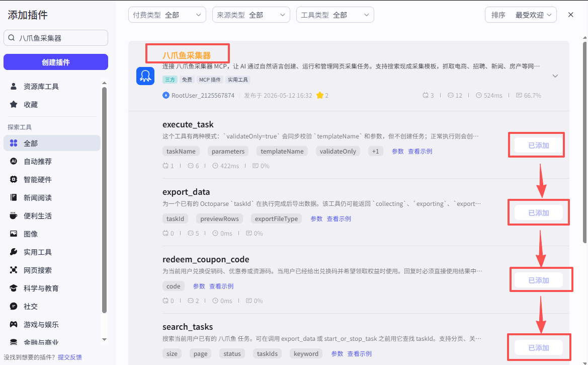
Task: Click the 资源库工具 person icon
Action: (14, 87)
